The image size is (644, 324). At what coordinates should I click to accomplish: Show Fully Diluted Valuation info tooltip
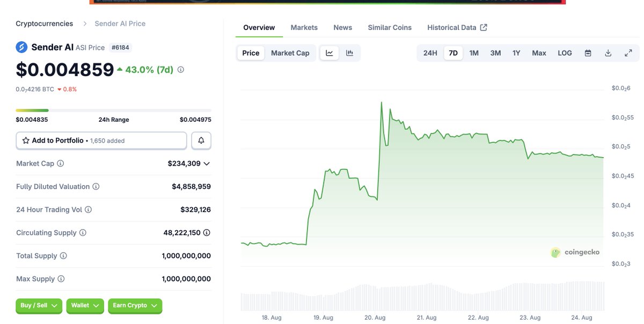click(x=96, y=187)
